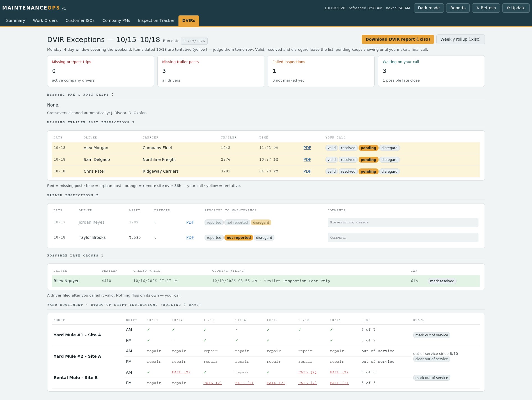Mark Jordan Reyes inspection as reported
Screen dimensions: 532x400
pyautogui.click(x=214, y=223)
